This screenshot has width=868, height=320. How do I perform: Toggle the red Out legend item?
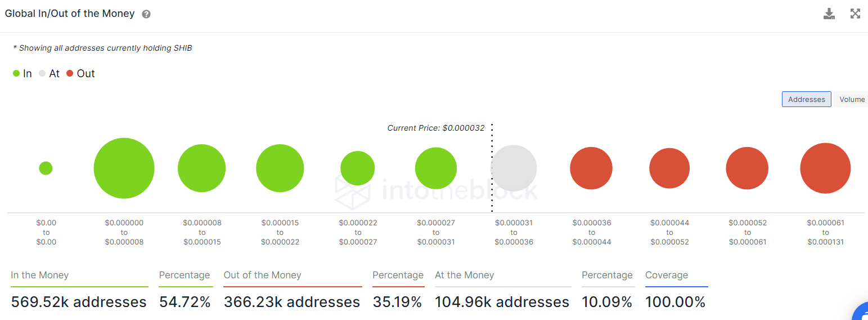tap(80, 74)
